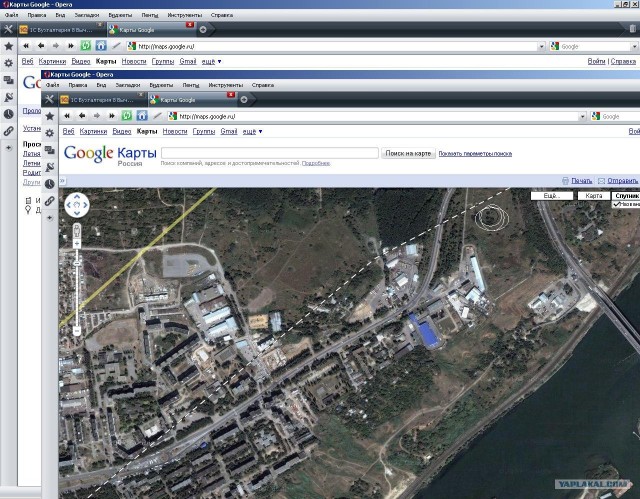Open the Gmail link in the front window
Image resolution: width=640 pixels, height=499 pixels.
tap(229, 131)
